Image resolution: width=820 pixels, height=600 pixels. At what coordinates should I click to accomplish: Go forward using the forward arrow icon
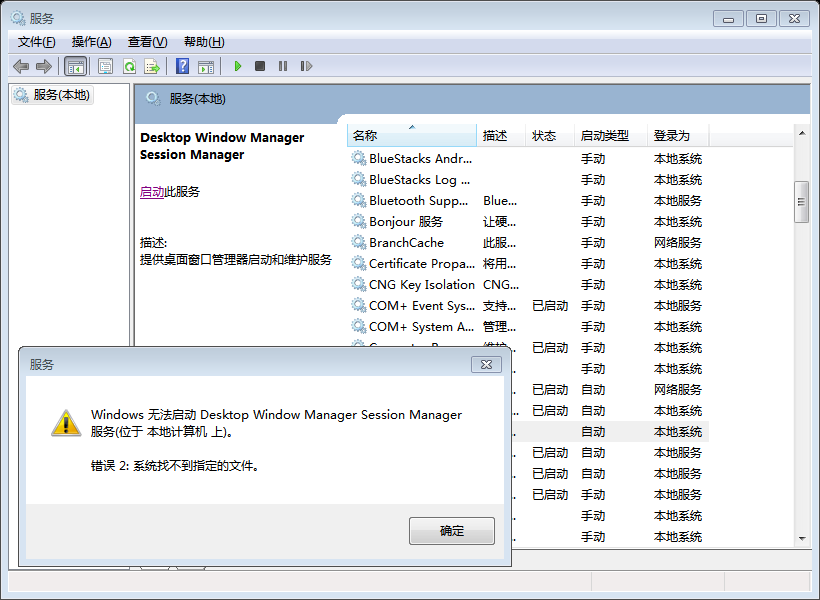click(44, 66)
